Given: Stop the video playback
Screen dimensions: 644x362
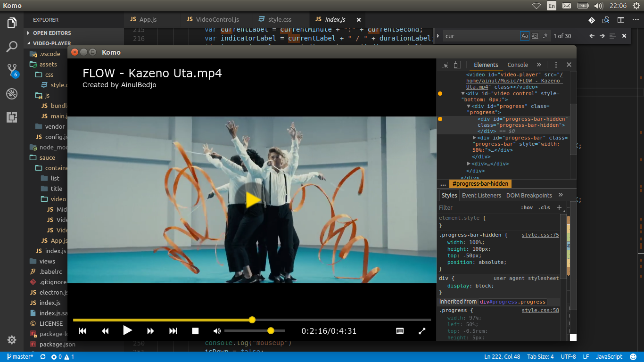Looking at the screenshot, I should click(x=195, y=331).
